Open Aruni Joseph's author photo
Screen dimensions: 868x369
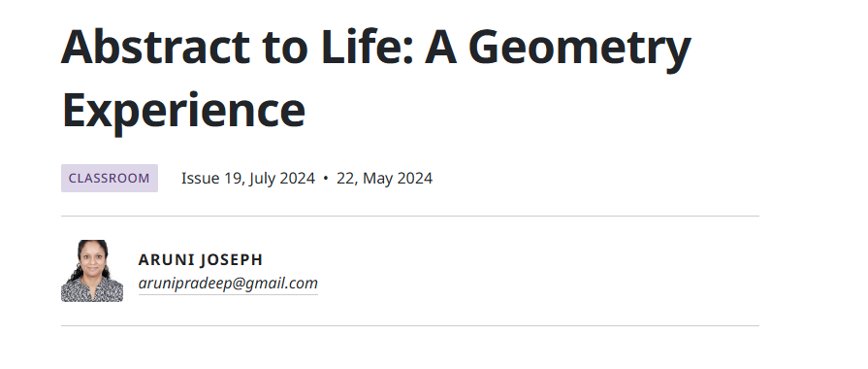click(92, 271)
